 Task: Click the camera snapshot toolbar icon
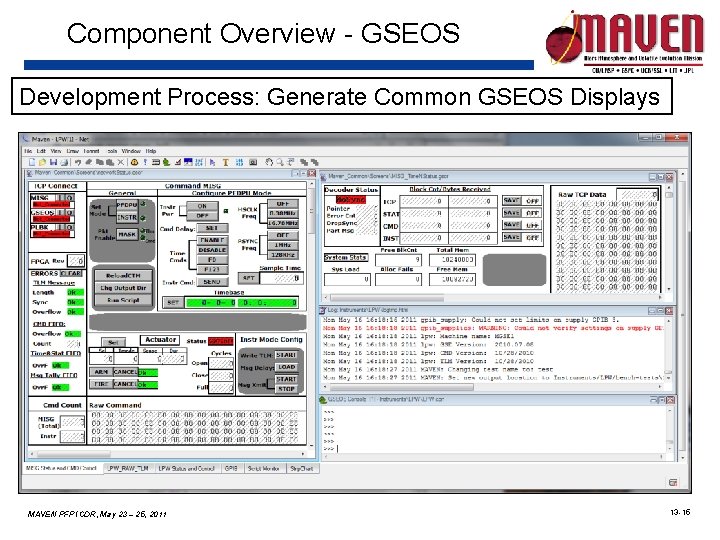coord(253,162)
